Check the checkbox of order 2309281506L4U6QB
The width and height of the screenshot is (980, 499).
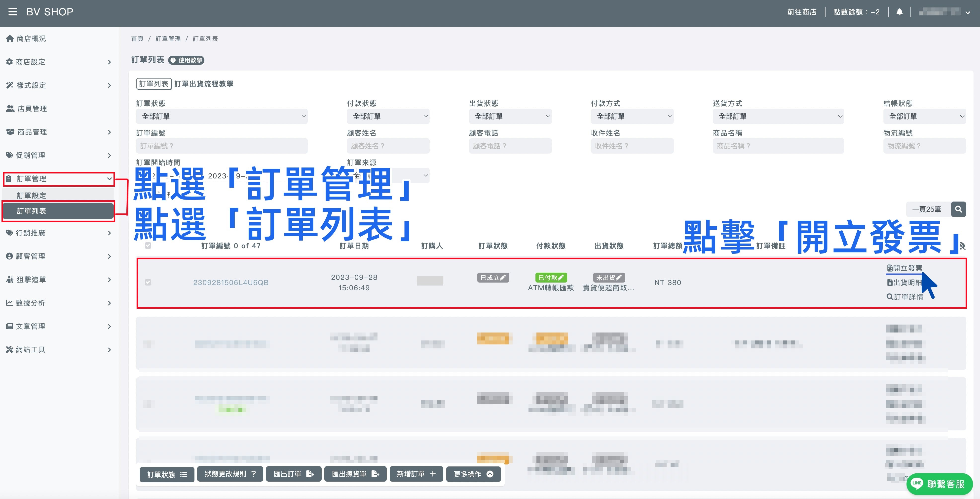coord(148,282)
